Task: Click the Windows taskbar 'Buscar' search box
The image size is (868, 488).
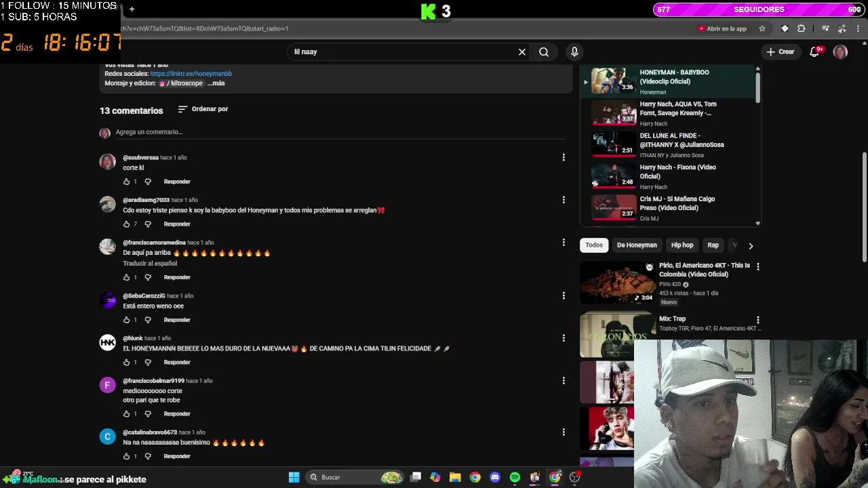Action: click(x=353, y=477)
